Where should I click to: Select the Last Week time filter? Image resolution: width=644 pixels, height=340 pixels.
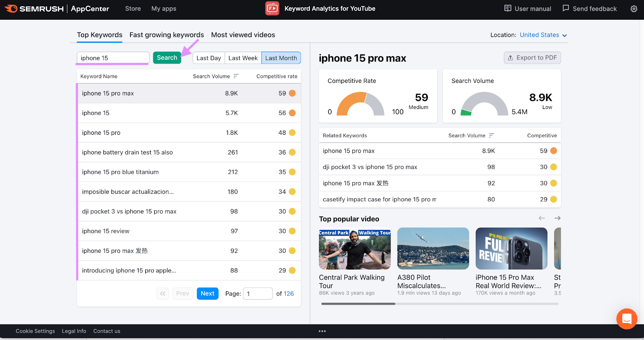243,58
